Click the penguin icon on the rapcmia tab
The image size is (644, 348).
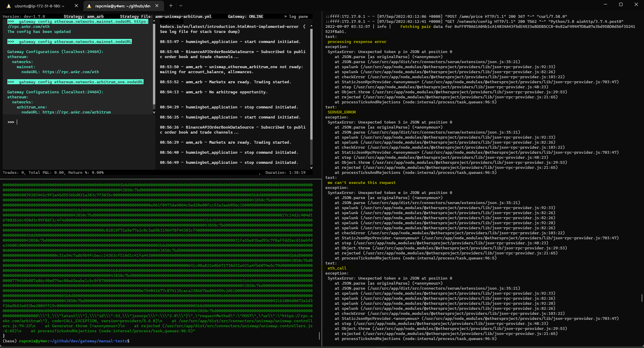tap(89, 6)
